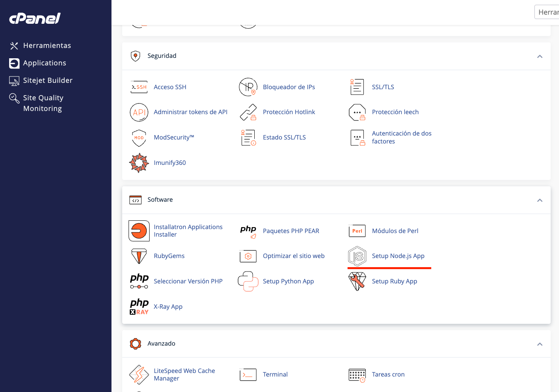Click the Tareas cron icon

tap(357, 375)
